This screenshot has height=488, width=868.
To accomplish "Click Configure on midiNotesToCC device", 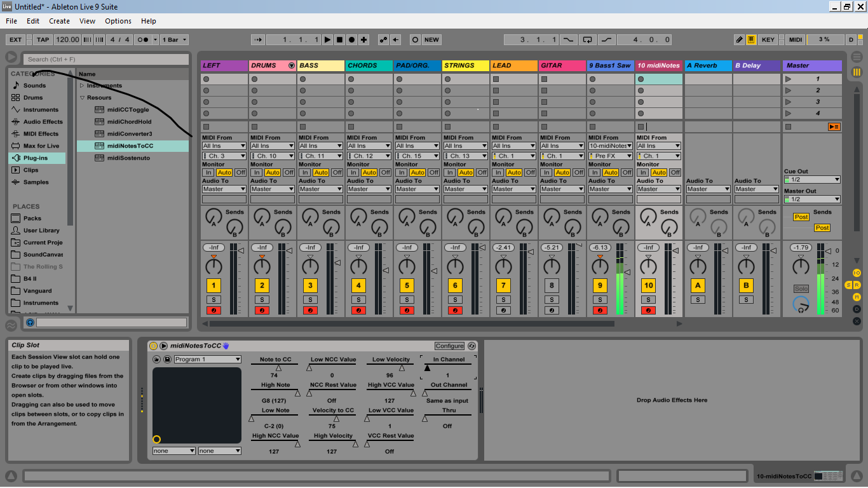I will [450, 346].
